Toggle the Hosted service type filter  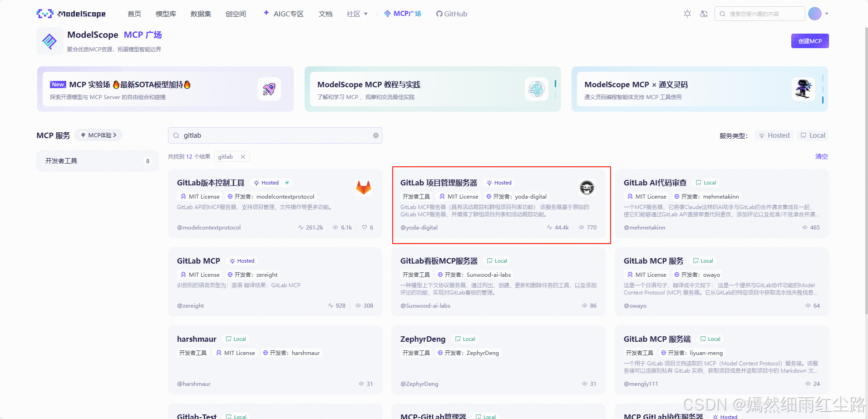774,135
